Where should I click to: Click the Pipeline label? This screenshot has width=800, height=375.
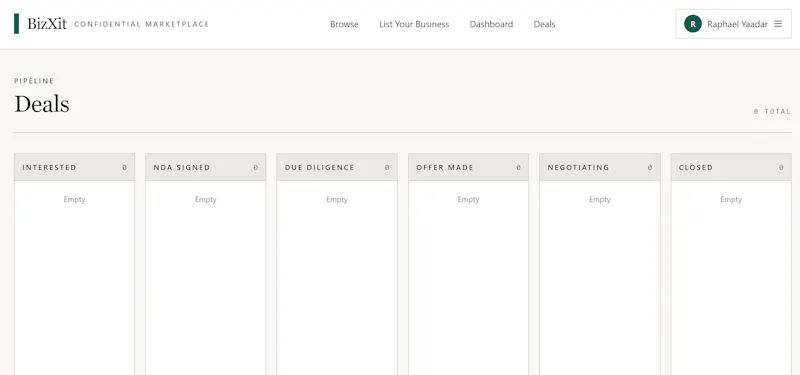(x=34, y=81)
